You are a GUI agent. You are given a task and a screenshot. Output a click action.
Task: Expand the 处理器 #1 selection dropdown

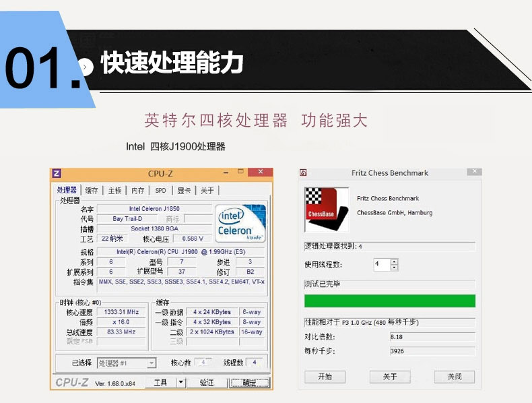(152, 363)
